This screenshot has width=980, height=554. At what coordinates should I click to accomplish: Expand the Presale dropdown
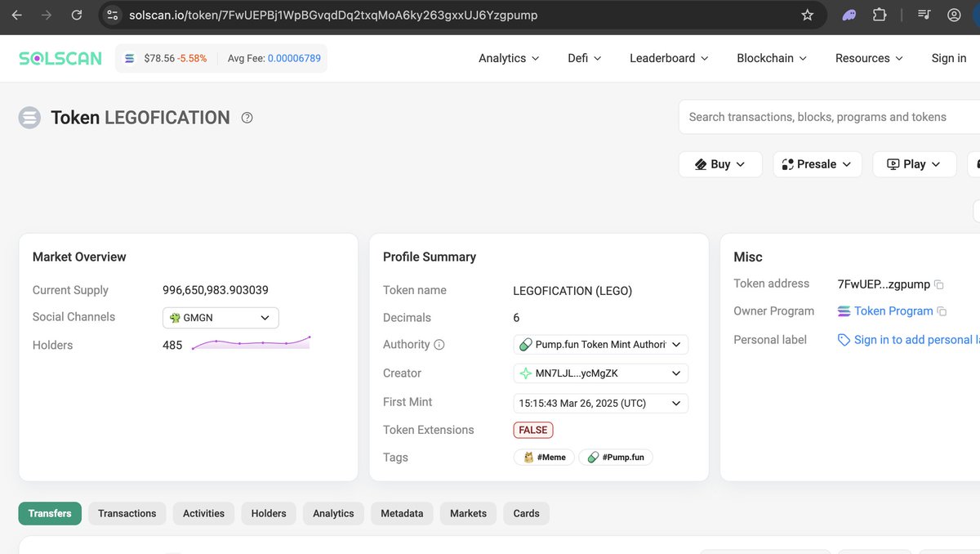point(817,164)
